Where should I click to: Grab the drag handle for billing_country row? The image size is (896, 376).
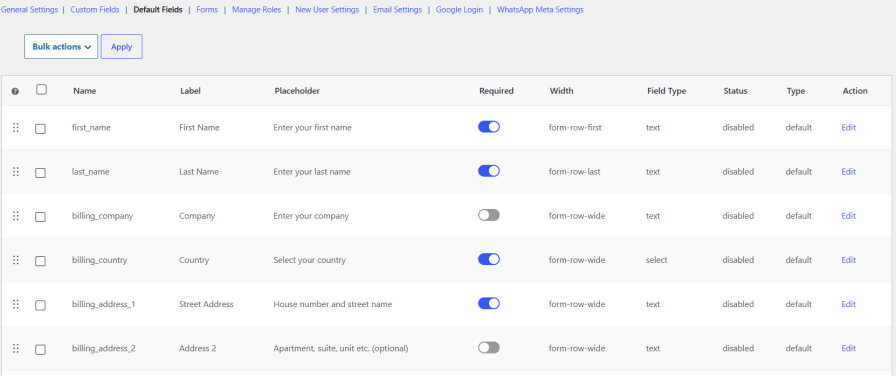[16, 260]
